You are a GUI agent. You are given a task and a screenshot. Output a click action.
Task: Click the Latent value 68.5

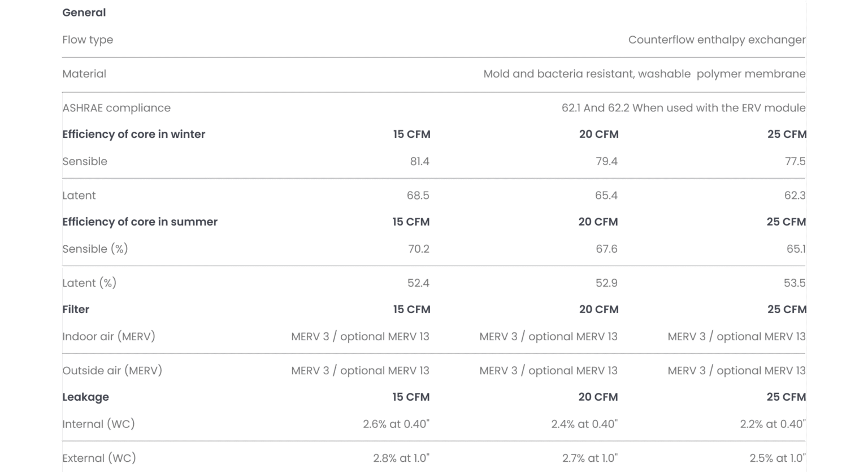click(x=418, y=195)
